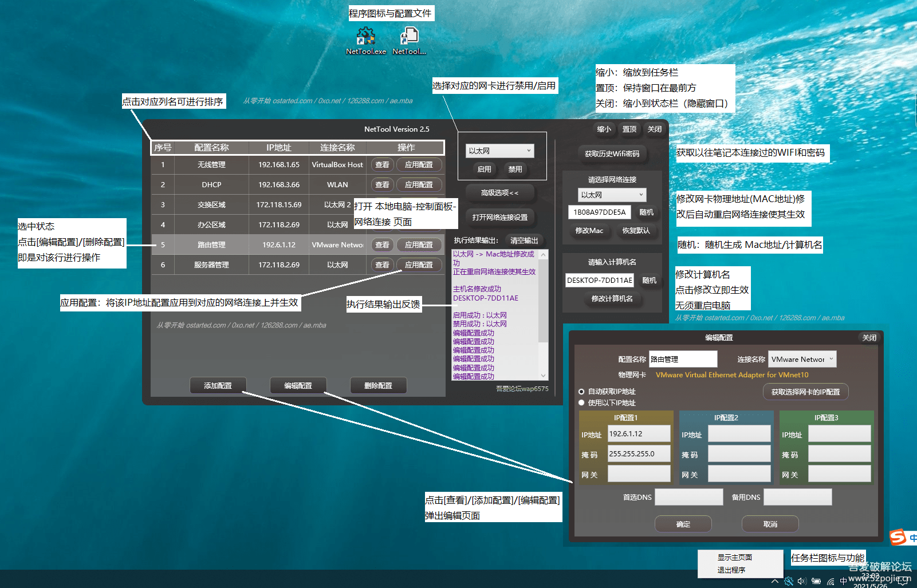Click the output log scrollbar down arrow
The image size is (917, 588).
point(544,376)
